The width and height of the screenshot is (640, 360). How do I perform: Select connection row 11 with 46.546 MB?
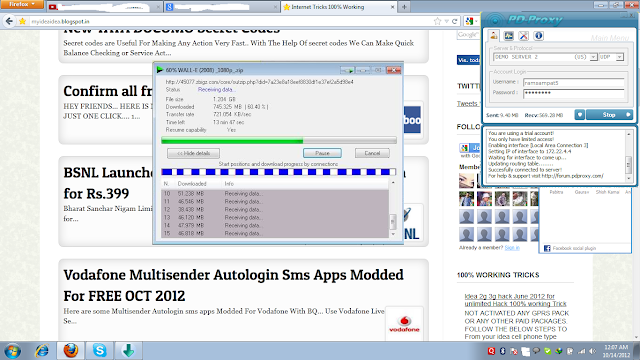click(x=276, y=201)
